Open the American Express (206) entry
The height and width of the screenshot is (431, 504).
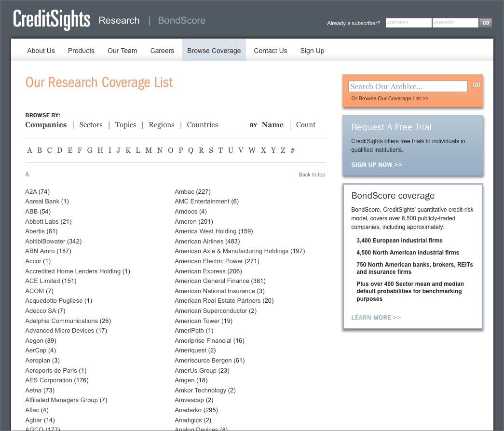point(208,271)
